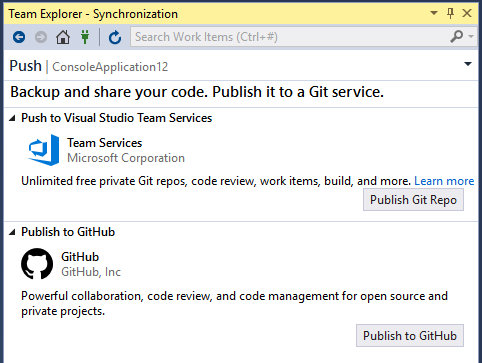The width and height of the screenshot is (482, 363).
Task: Click the Team Services logo
Action: (44, 150)
